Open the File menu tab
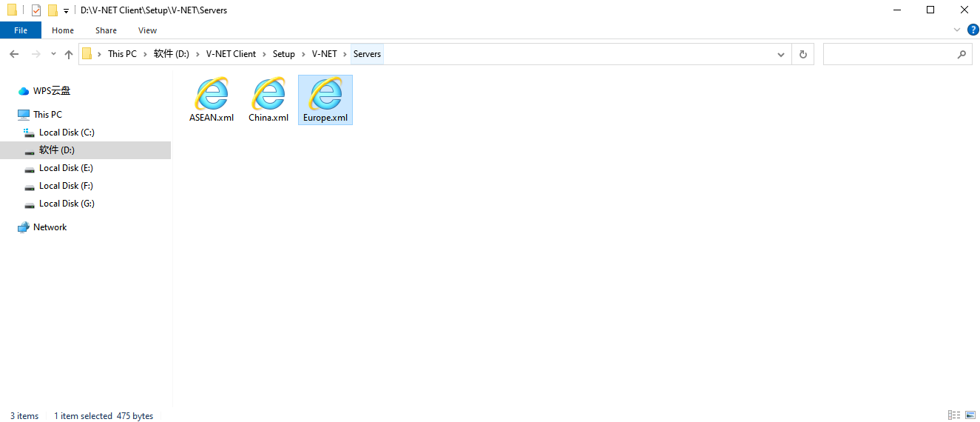 coord(21,30)
